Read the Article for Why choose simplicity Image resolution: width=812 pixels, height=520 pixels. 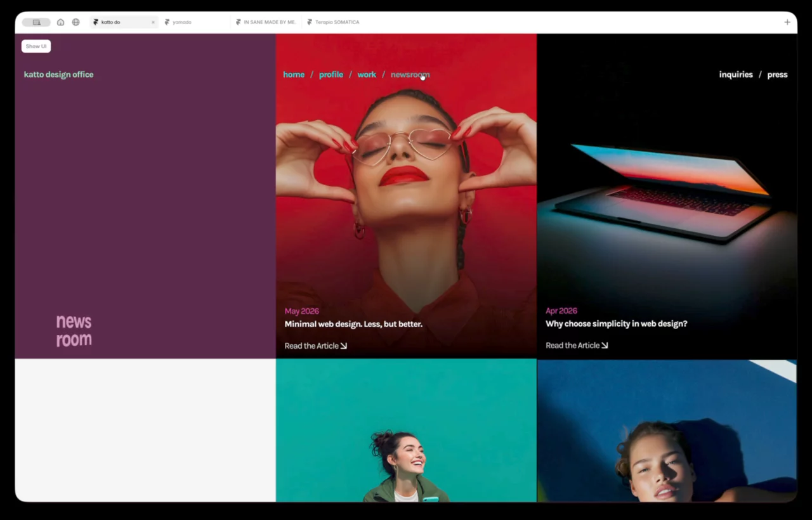pyautogui.click(x=577, y=346)
